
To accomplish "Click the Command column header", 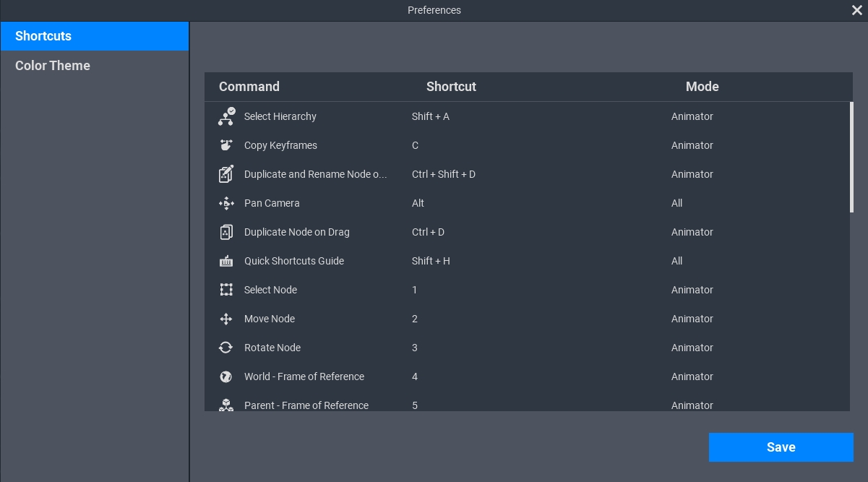I will coord(249,87).
